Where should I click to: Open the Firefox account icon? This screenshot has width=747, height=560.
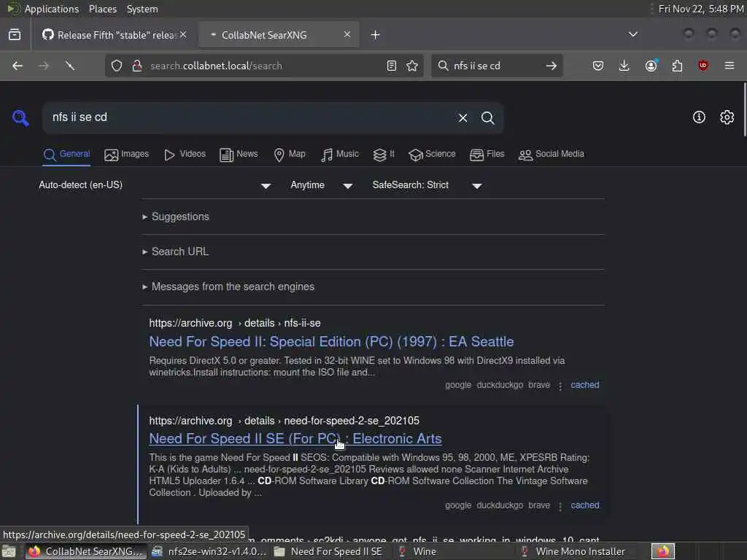(651, 66)
